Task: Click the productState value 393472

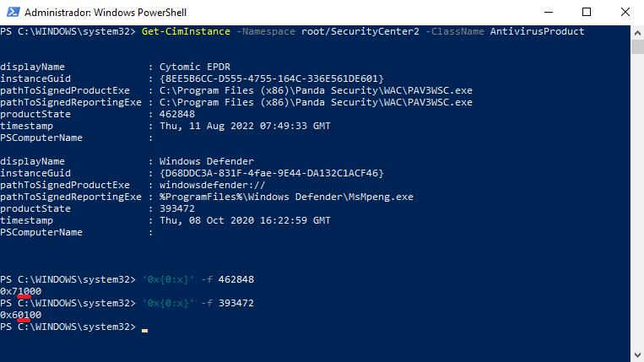Action: [x=176, y=208]
